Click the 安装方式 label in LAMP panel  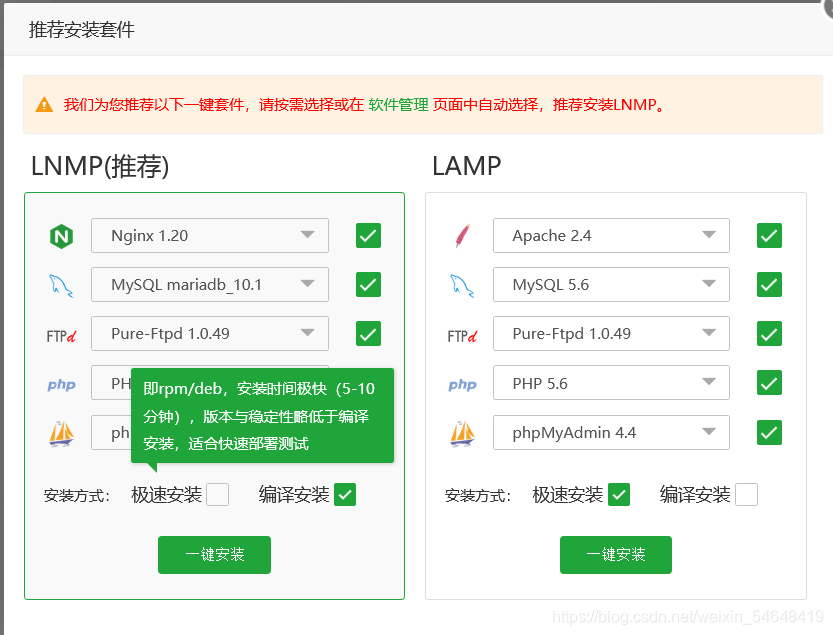[x=478, y=496]
